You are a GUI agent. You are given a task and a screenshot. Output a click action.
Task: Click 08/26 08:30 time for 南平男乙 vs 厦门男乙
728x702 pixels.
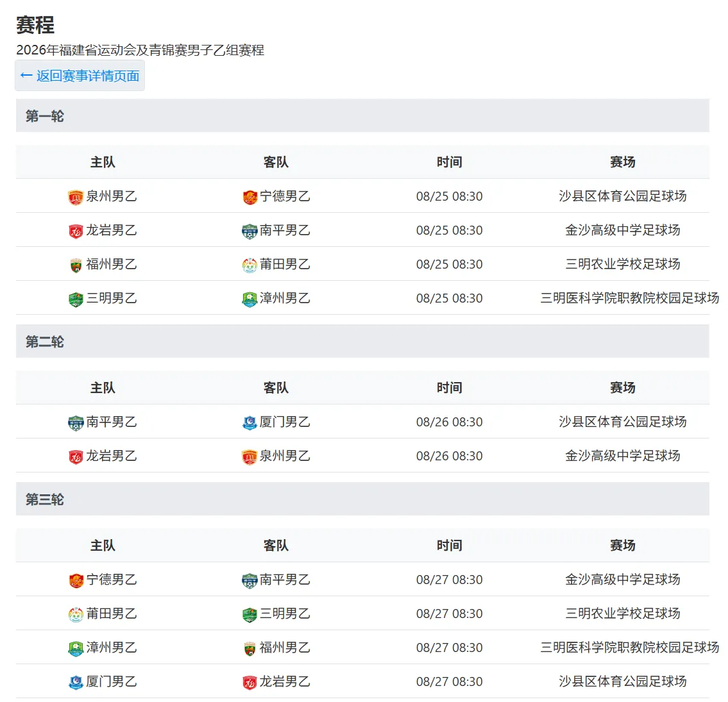click(450, 422)
